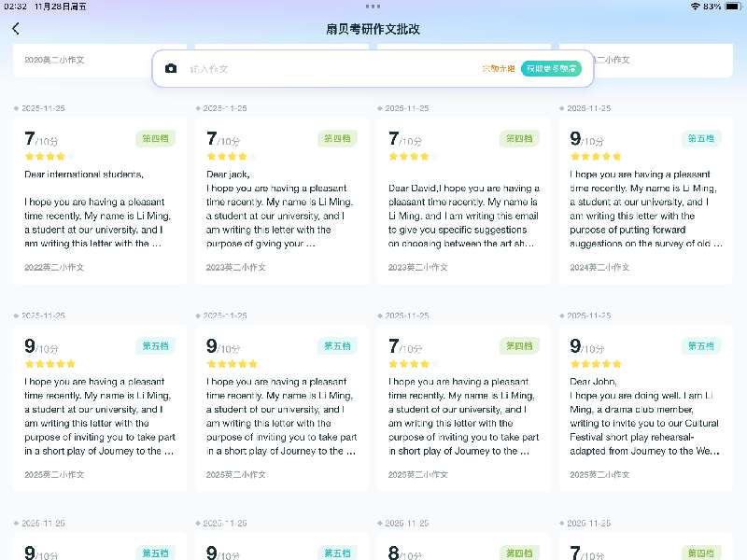Tap the Wi-Fi icon in the status bar
The width and height of the screenshot is (747, 560).
tap(695, 7)
